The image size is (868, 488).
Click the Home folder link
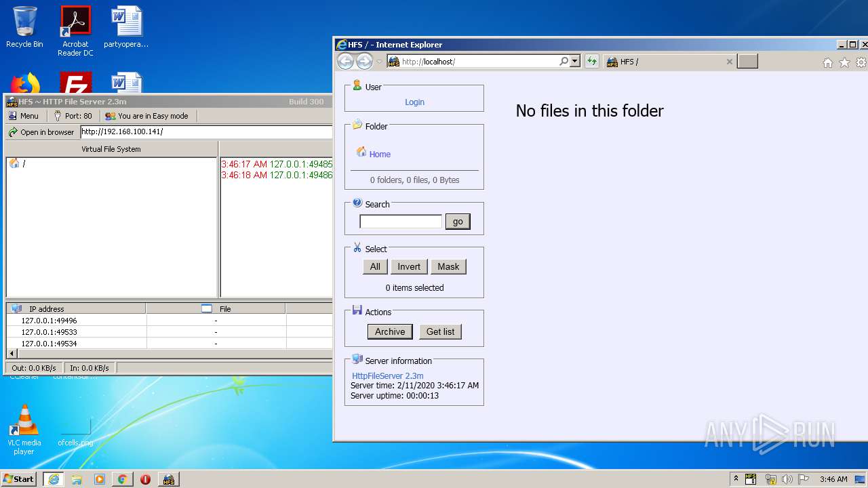[380, 155]
